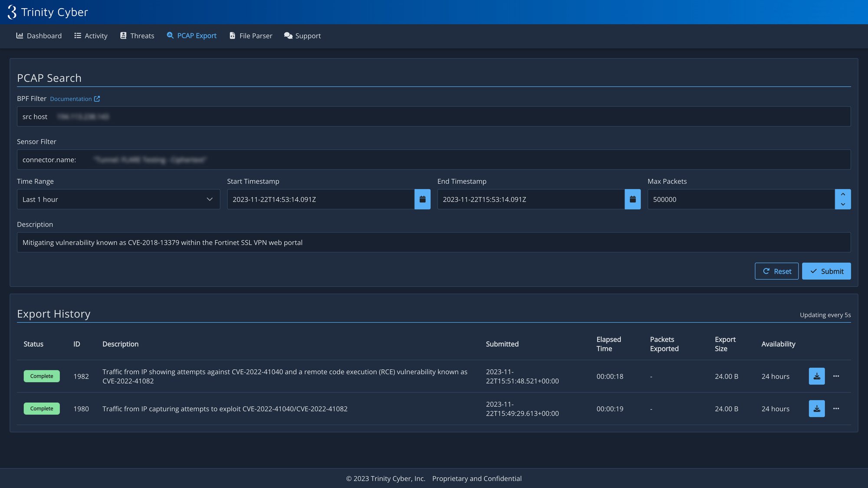Increase Max Packets with up arrow
The height and width of the screenshot is (488, 868).
coord(843,194)
